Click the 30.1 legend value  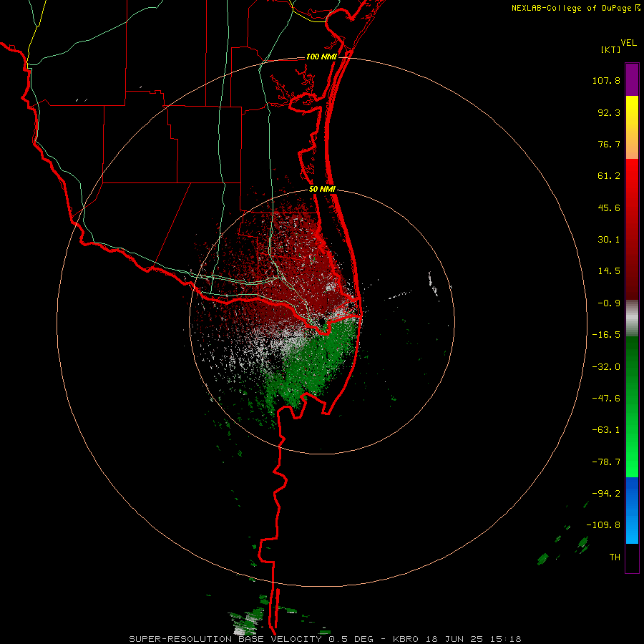(x=609, y=240)
